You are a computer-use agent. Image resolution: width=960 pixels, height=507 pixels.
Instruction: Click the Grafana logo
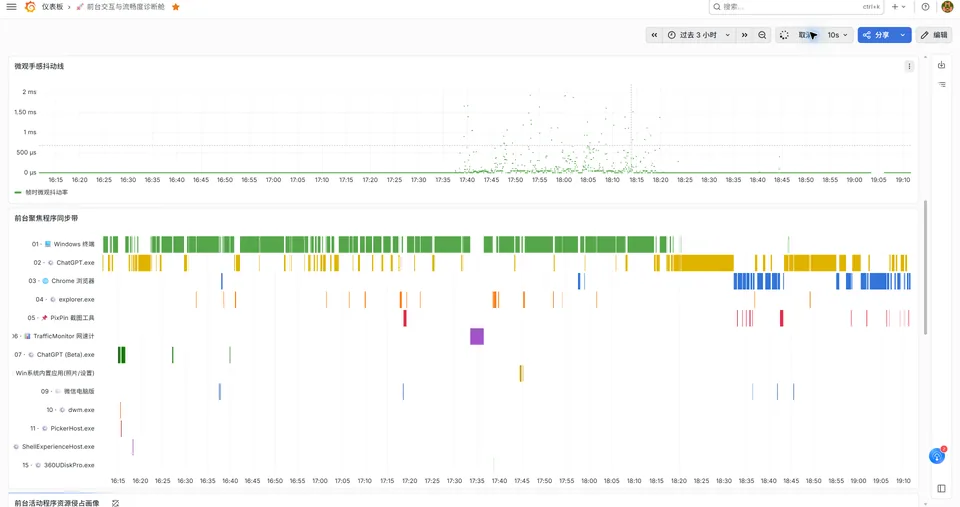(30, 7)
